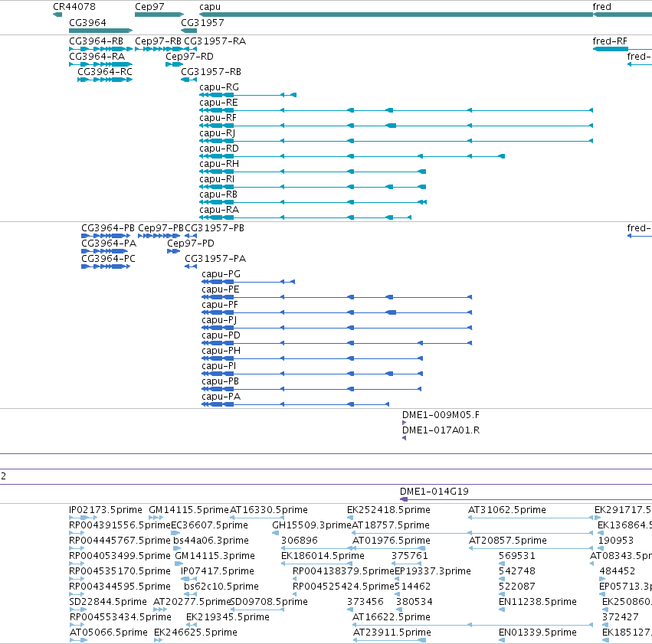Click EST EK252418.5prime
The width and height of the screenshot is (652, 644).
[350, 518]
